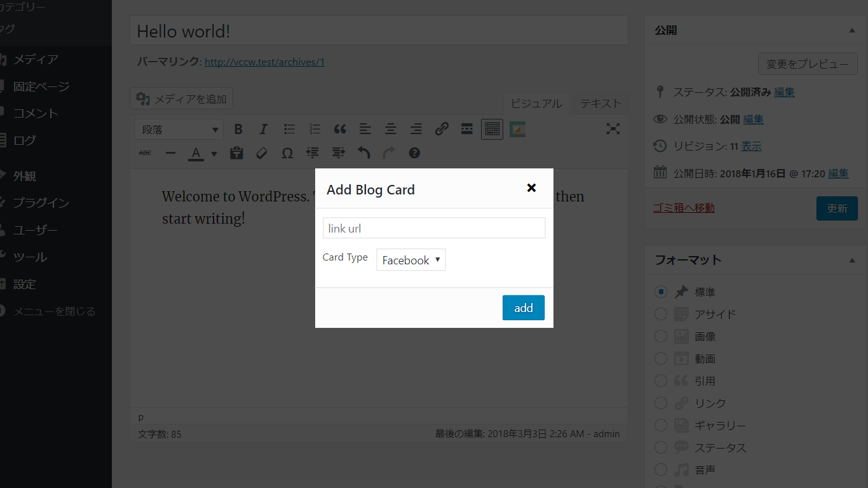Choose the 引用 format radio button
The image size is (868, 488).
[660, 380]
